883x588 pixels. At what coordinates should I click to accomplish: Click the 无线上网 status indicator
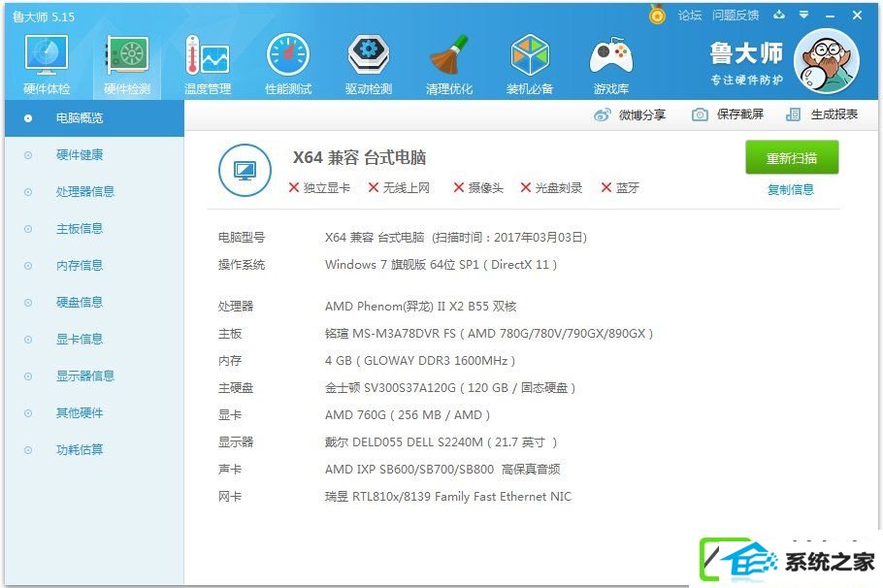(x=399, y=188)
